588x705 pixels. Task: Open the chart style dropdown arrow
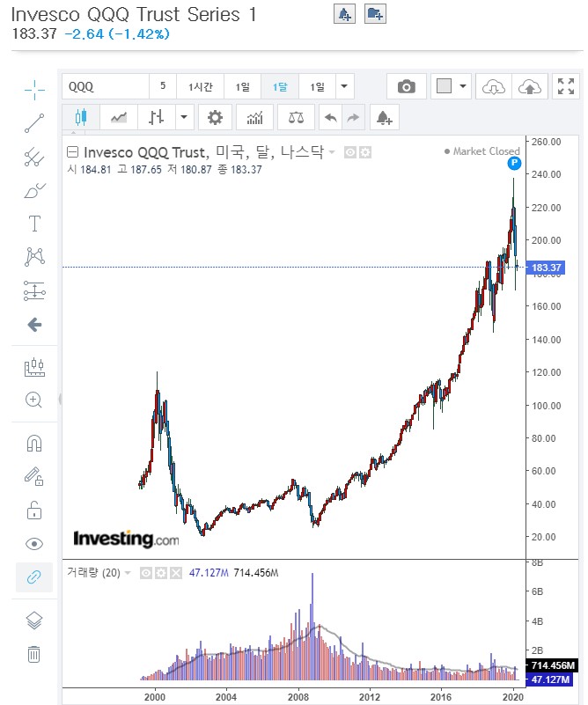[184, 117]
